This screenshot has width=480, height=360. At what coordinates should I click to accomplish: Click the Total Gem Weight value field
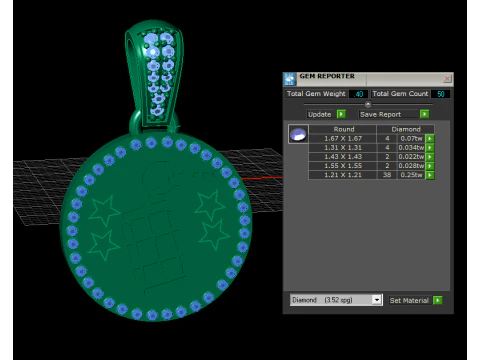(358, 94)
